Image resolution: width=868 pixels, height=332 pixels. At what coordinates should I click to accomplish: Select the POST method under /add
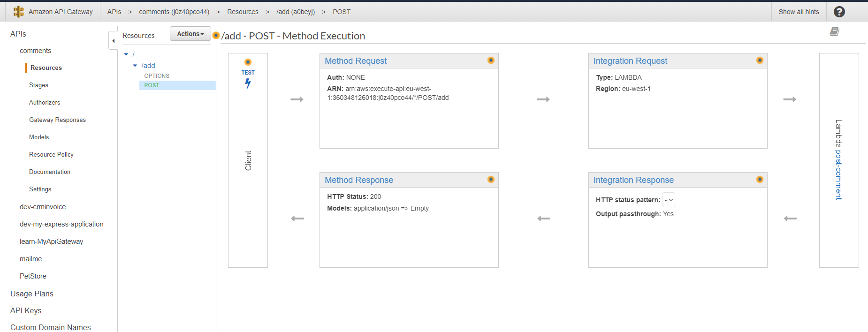[152, 85]
